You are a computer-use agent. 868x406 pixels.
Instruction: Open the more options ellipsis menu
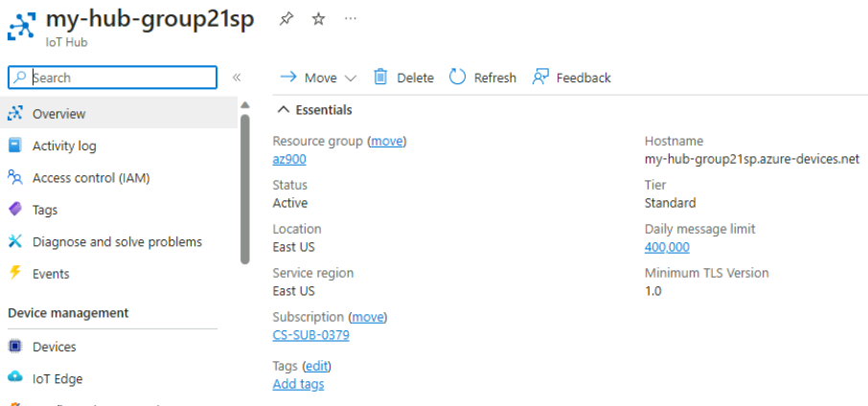point(351,19)
